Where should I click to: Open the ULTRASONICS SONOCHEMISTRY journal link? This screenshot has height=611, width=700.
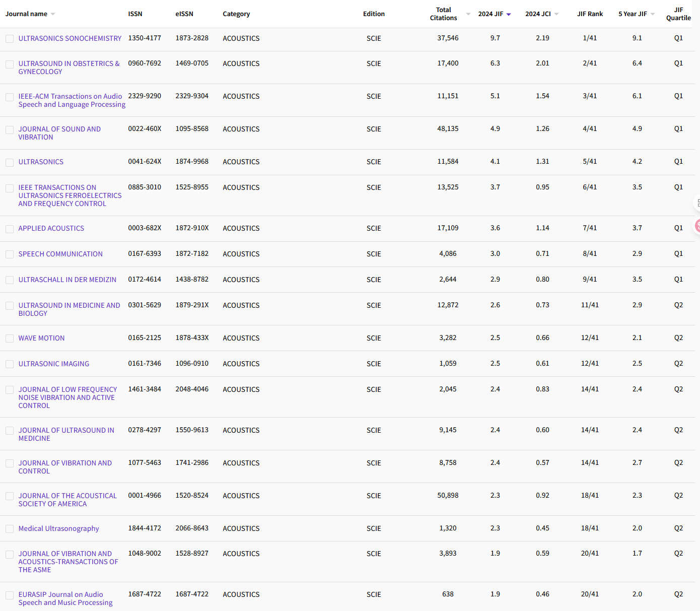[70, 38]
